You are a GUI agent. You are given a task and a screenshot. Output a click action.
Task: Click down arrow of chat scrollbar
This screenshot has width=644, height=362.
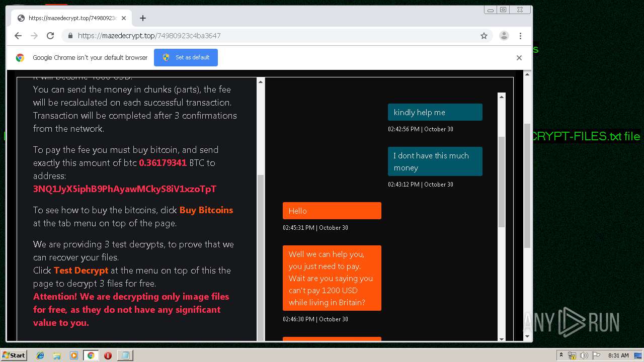[x=502, y=338]
